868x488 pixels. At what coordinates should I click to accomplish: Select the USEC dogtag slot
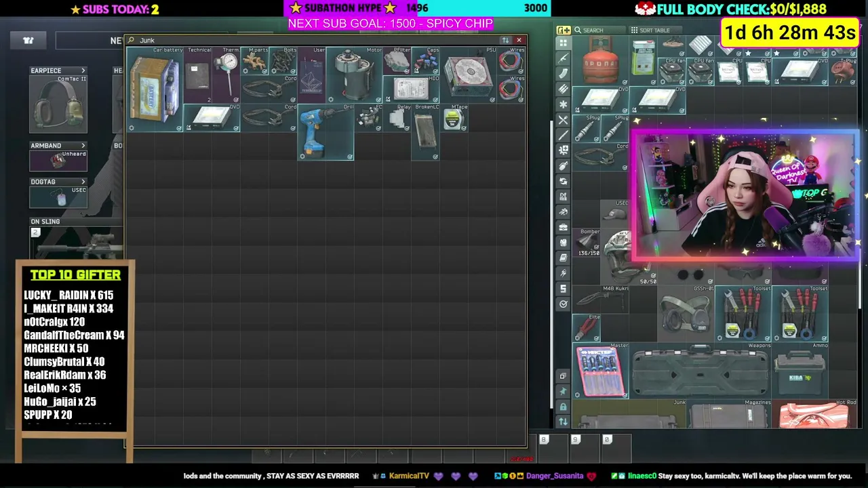tap(58, 197)
